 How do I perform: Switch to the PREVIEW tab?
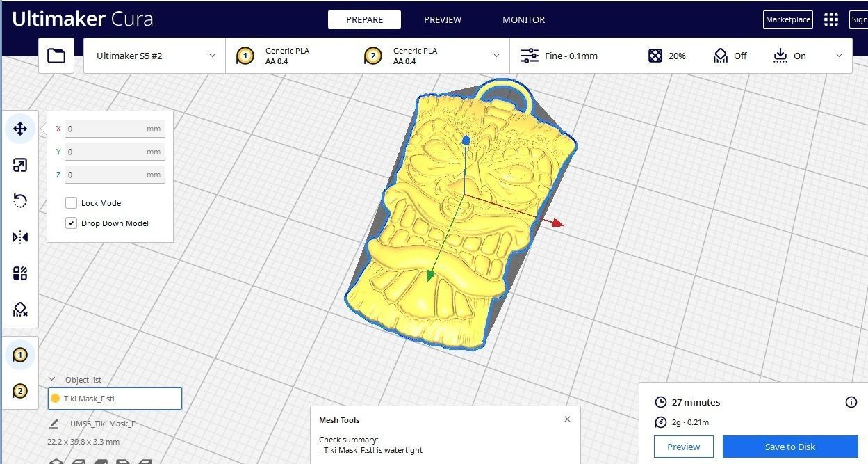coord(443,19)
